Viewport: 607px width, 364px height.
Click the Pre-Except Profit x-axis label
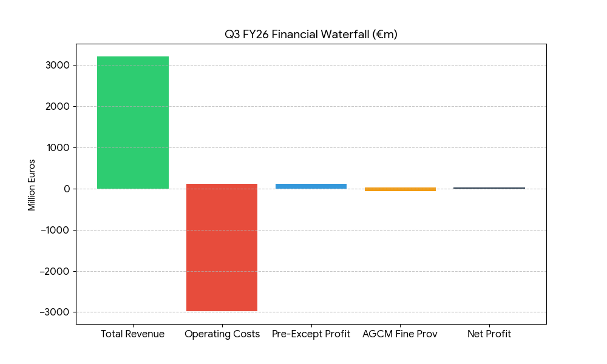click(311, 334)
